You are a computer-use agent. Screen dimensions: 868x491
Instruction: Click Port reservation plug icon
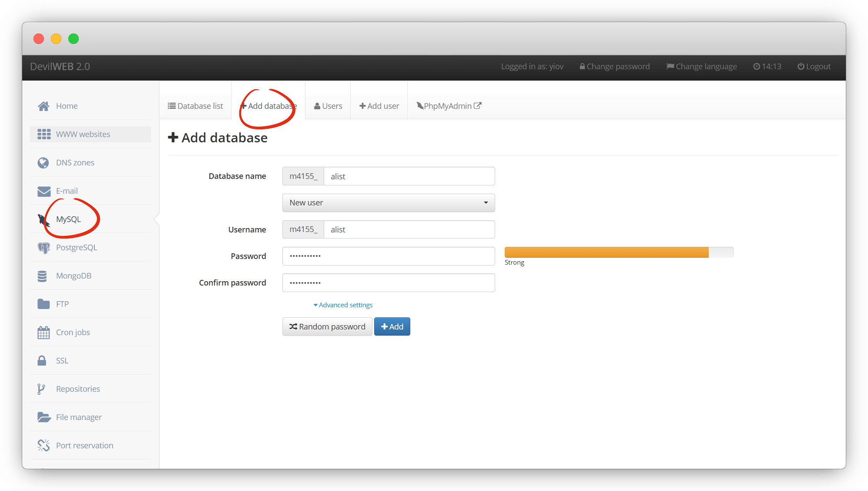(x=44, y=445)
